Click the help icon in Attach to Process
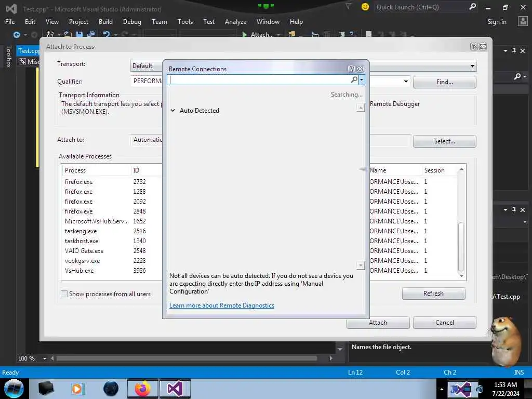 coord(474,46)
